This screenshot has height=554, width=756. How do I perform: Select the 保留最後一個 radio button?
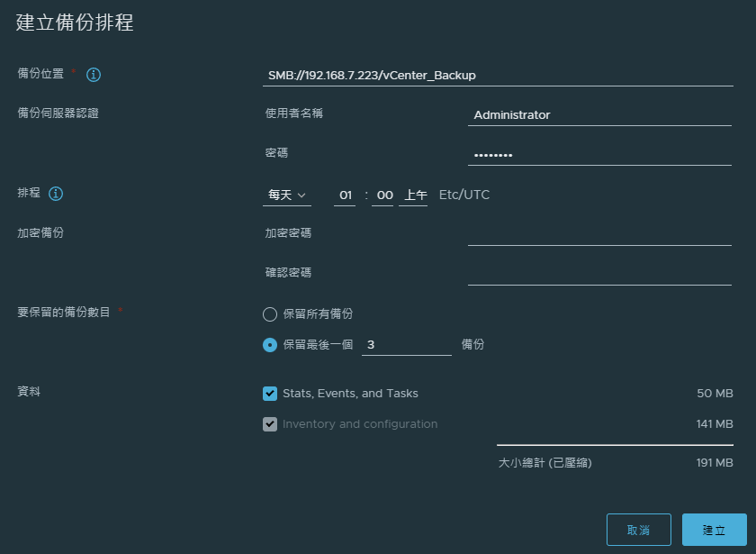(x=270, y=345)
